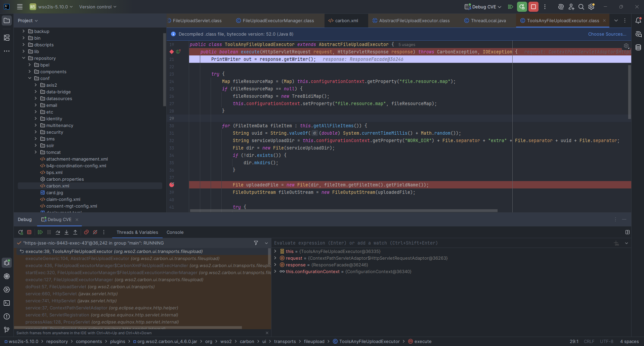644x346 pixels.
Task: Open View Breakpoints dialog
Action: (x=86, y=232)
